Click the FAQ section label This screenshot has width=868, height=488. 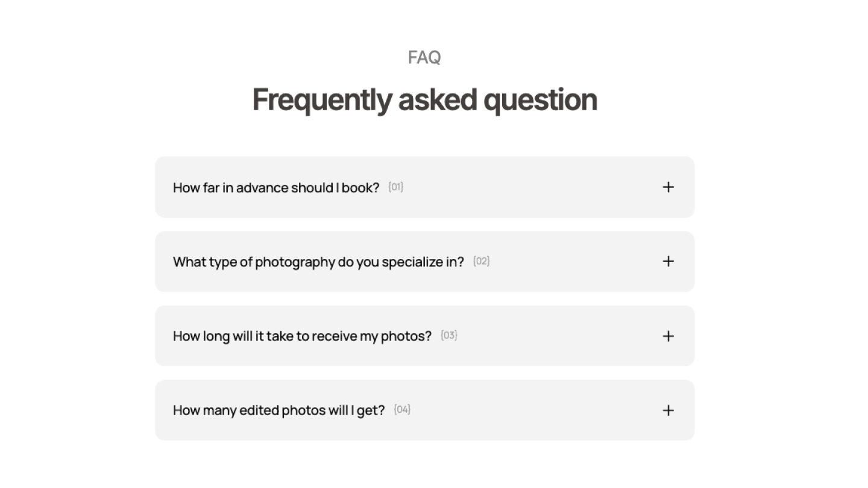tap(424, 57)
